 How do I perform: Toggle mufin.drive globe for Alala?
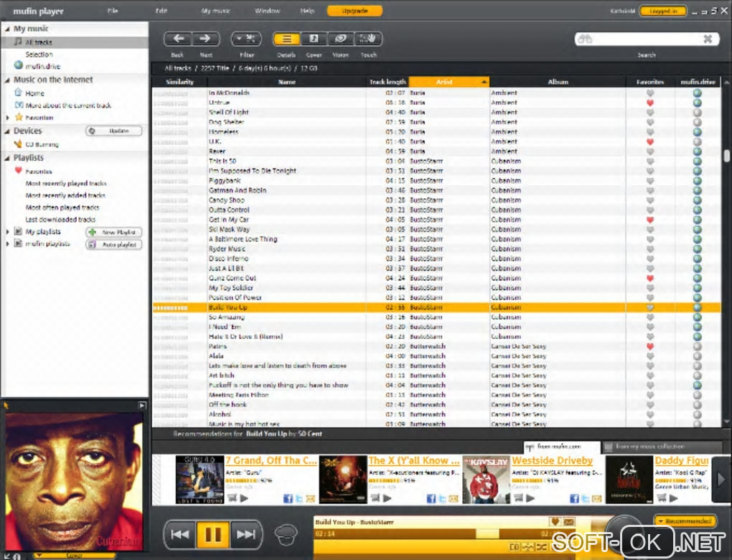[x=698, y=356]
